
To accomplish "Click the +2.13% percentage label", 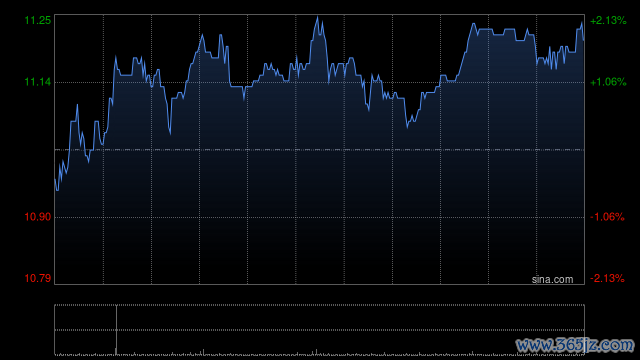I will [608, 20].
